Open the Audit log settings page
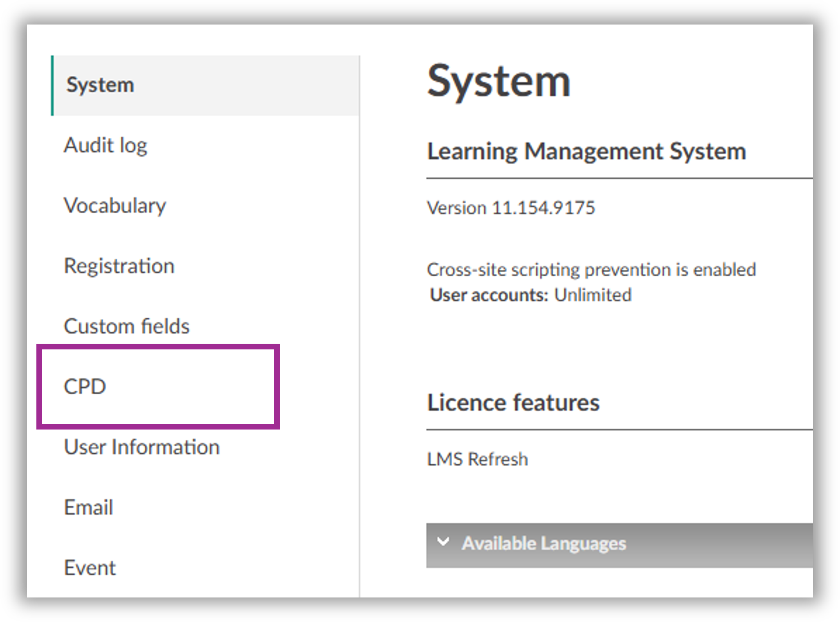 106,145
